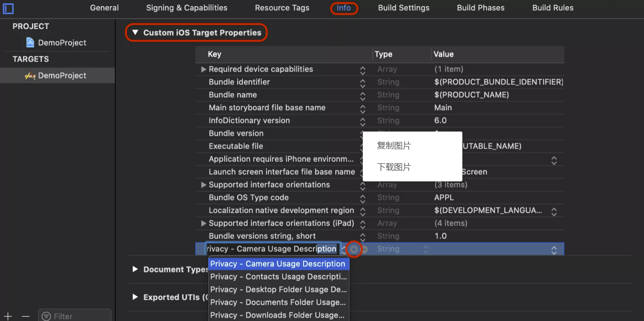Click the Bundle identifier key stepper
The image size is (644, 321).
(362, 83)
